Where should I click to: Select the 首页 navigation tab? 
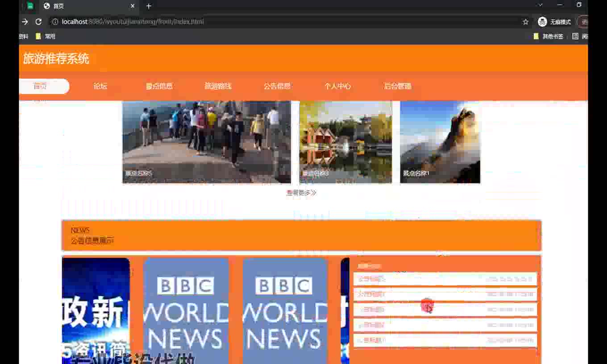40,86
